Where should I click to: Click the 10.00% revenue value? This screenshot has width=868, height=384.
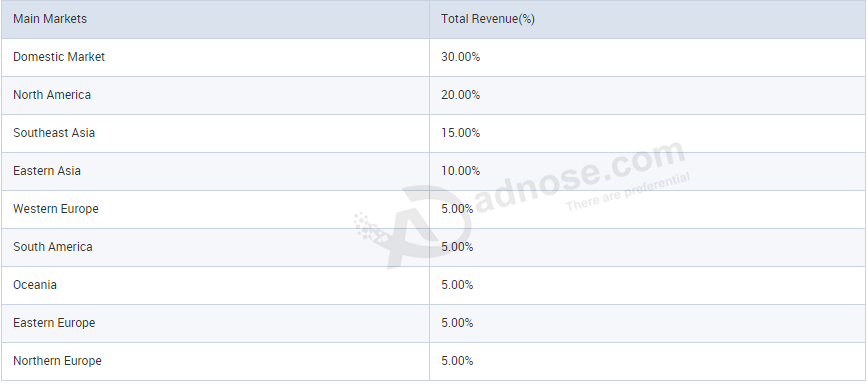click(x=461, y=171)
